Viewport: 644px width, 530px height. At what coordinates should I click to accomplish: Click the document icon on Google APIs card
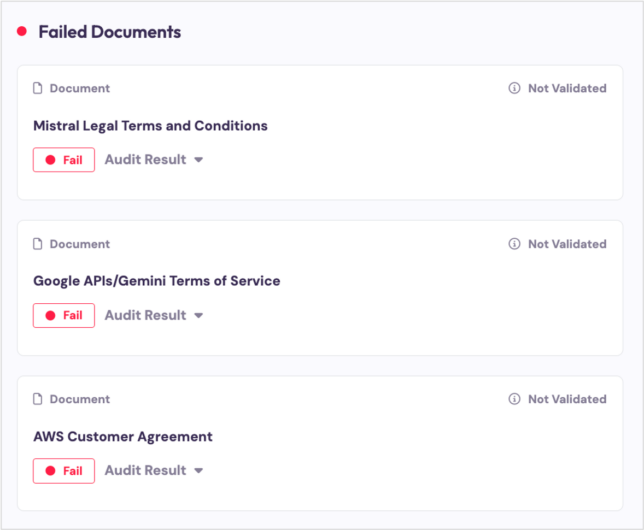point(38,244)
